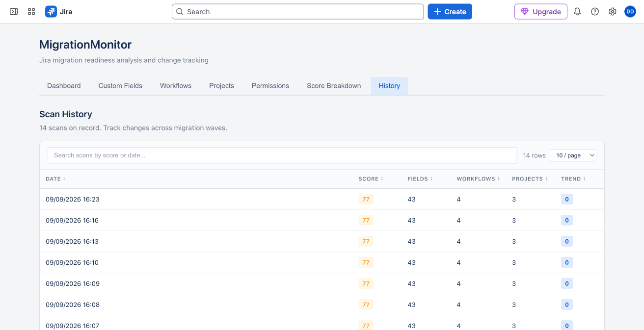Click trend badge 0 for 16:23 scan
This screenshot has width=644, height=330.
(567, 200)
